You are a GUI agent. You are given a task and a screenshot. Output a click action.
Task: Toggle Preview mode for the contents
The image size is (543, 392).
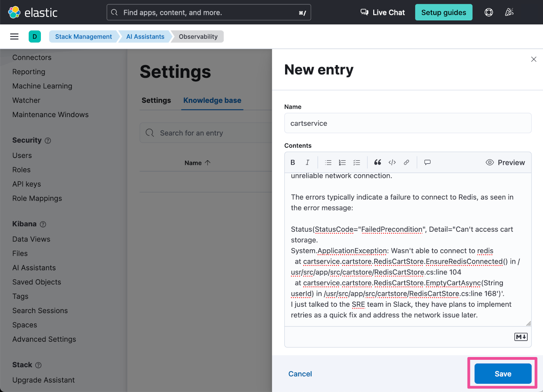point(505,163)
